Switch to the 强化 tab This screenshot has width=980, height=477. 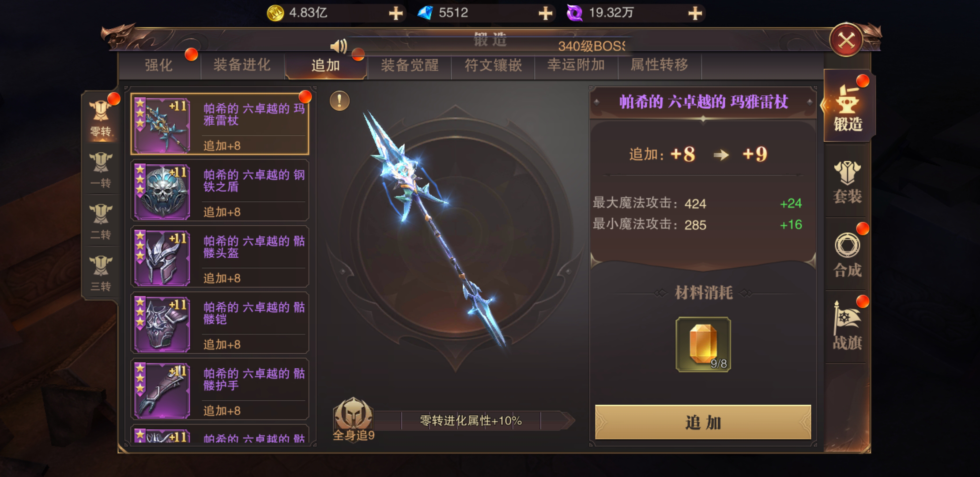click(159, 65)
